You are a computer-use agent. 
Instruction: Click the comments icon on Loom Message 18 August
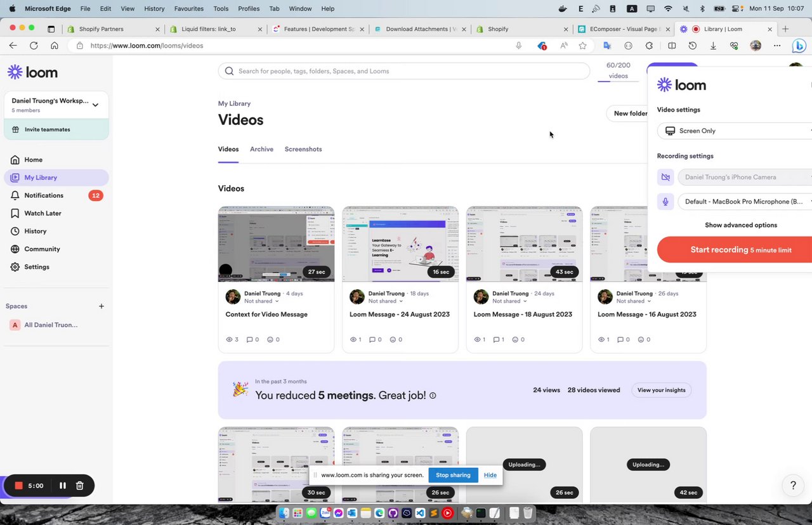tap(497, 339)
